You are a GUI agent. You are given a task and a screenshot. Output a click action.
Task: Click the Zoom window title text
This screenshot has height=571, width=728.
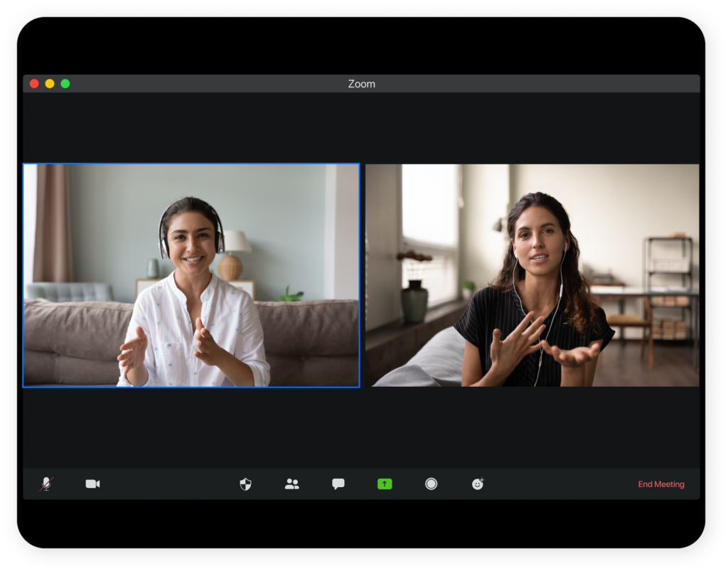(x=362, y=84)
